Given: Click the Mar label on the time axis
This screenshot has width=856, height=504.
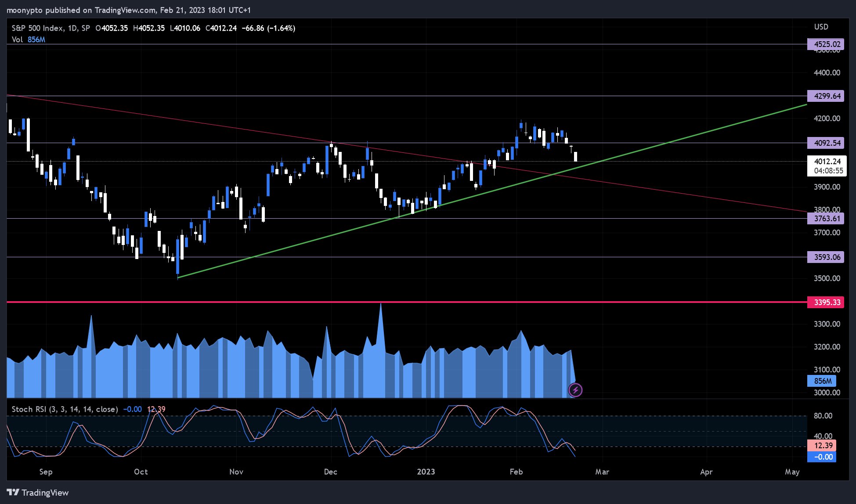Looking at the screenshot, I should (602, 472).
